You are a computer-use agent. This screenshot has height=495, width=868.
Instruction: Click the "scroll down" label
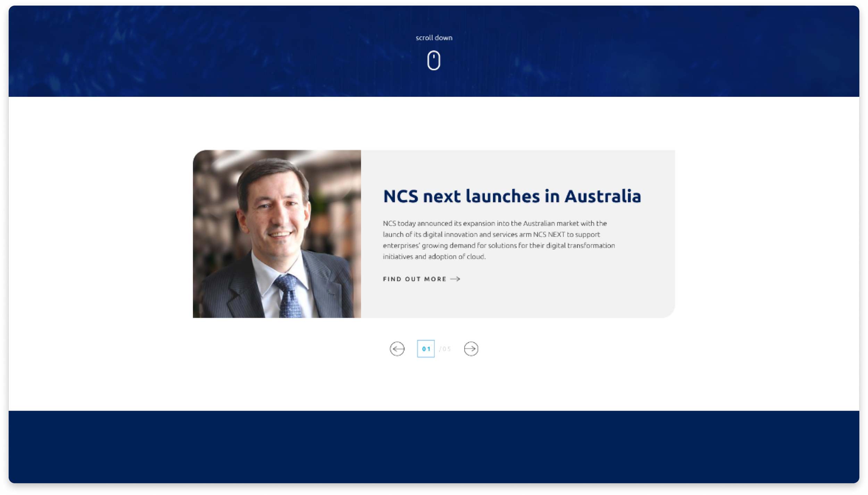[x=434, y=38]
